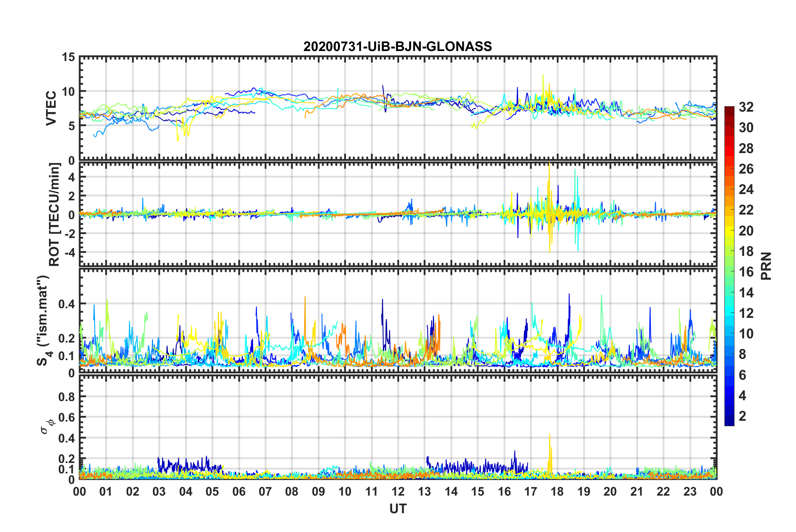
Task: Select colorbar tick value 18
Action: [x=746, y=251]
